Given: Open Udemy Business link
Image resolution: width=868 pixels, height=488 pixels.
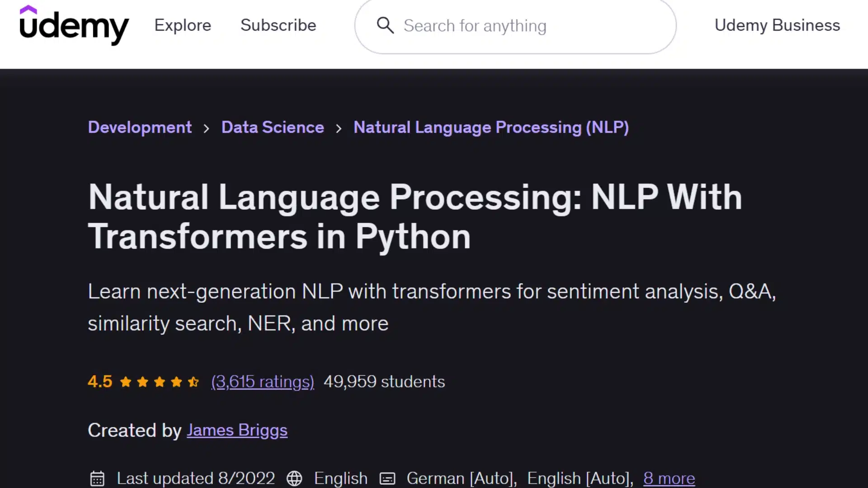Looking at the screenshot, I should [777, 25].
